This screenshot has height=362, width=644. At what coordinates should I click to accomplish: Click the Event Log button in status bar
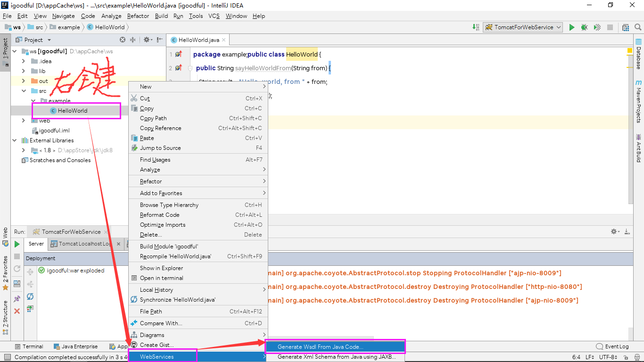click(x=612, y=346)
